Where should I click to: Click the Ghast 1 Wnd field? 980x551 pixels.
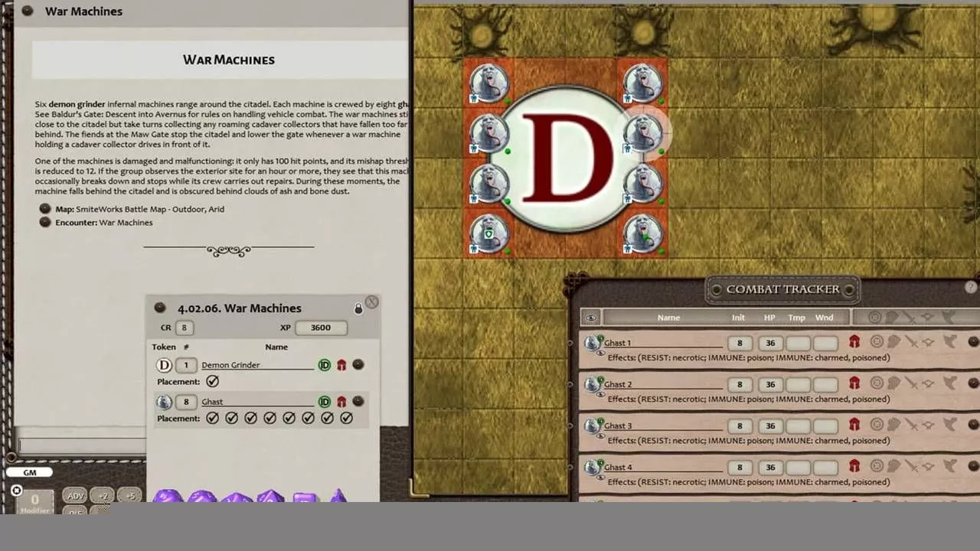(825, 343)
